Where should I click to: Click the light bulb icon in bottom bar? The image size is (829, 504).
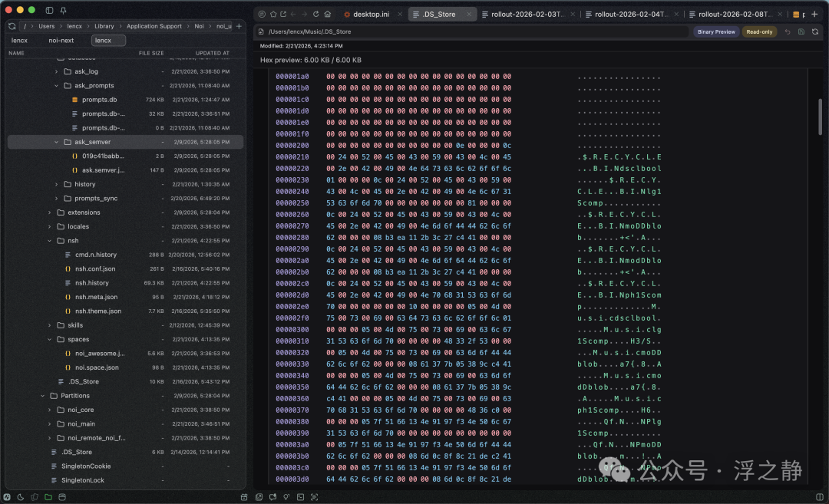(x=286, y=496)
